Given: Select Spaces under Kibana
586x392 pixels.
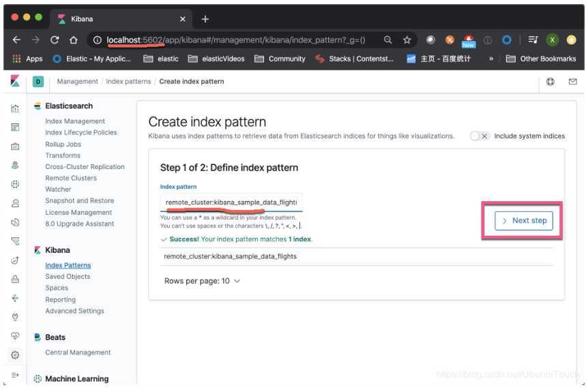Looking at the screenshot, I should (57, 288).
